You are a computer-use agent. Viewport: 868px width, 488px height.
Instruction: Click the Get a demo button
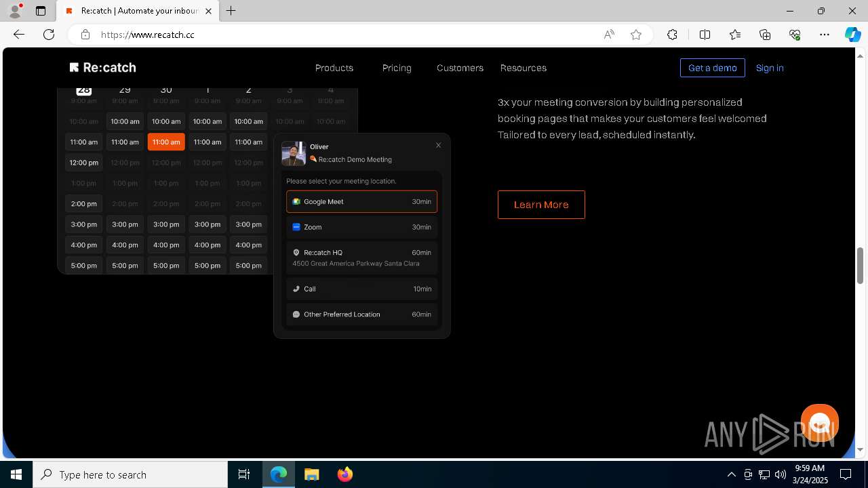click(713, 68)
